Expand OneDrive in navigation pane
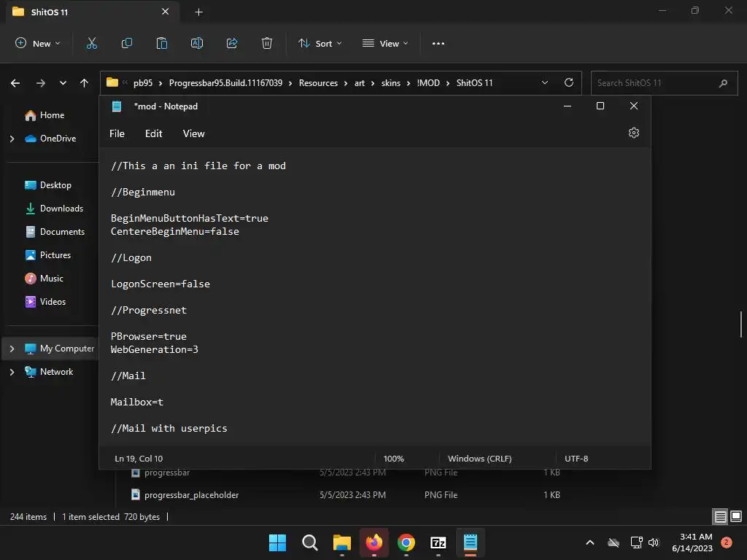 pyautogui.click(x=12, y=139)
